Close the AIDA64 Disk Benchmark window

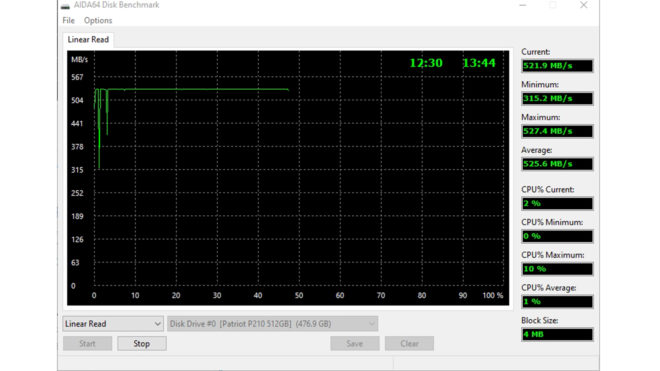click(x=583, y=5)
